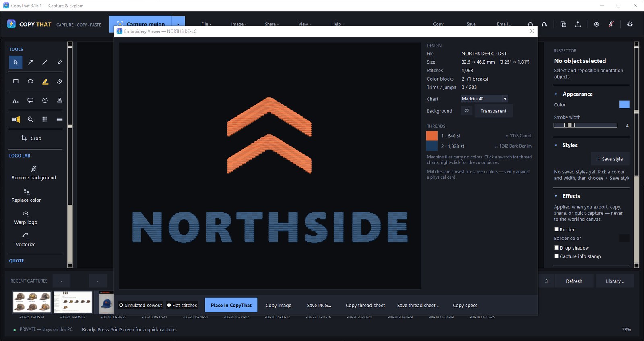Image resolution: width=644 pixels, height=341 pixels.
Task: Activate the Crop tool
Action: 31,138
